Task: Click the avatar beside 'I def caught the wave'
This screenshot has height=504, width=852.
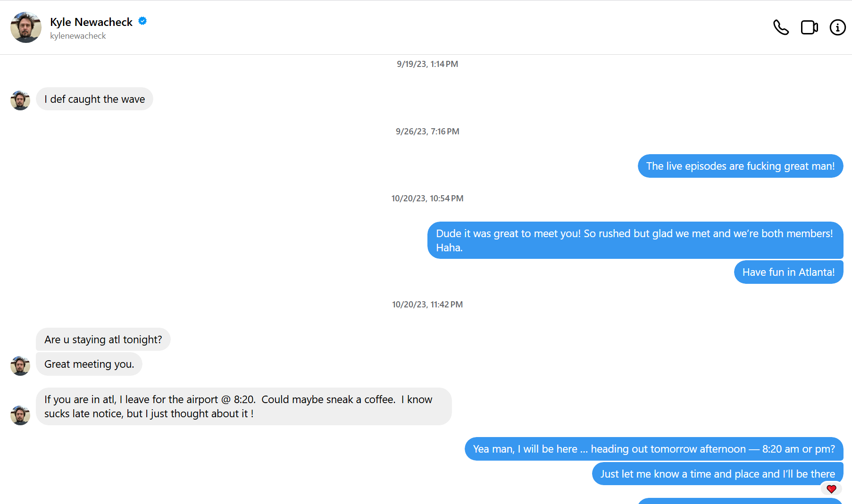Action: click(x=20, y=100)
